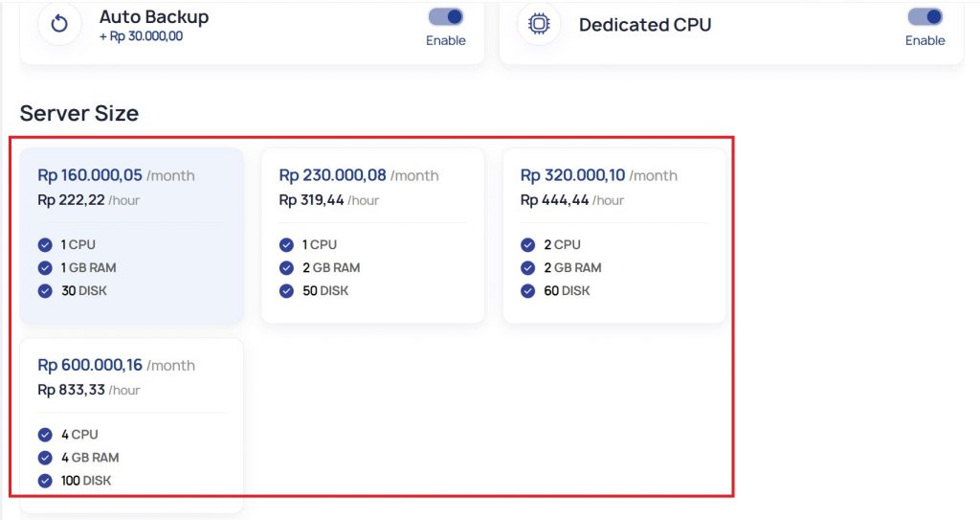Click the checkmark icon beside 4 GB RAM
This screenshot has height=520, width=980.
[45, 458]
